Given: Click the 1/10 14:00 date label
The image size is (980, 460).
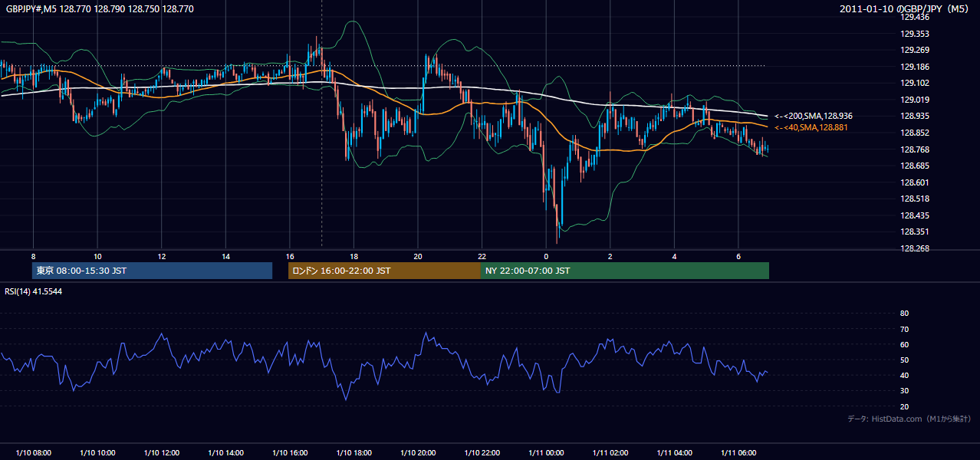Looking at the screenshot, I should [x=225, y=453].
